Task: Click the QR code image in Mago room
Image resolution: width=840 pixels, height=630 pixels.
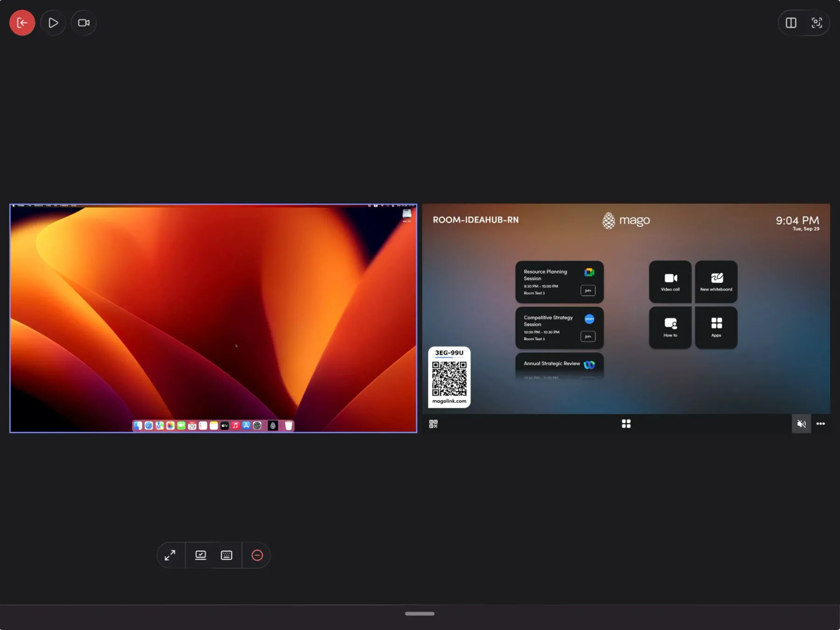Action: [x=449, y=378]
